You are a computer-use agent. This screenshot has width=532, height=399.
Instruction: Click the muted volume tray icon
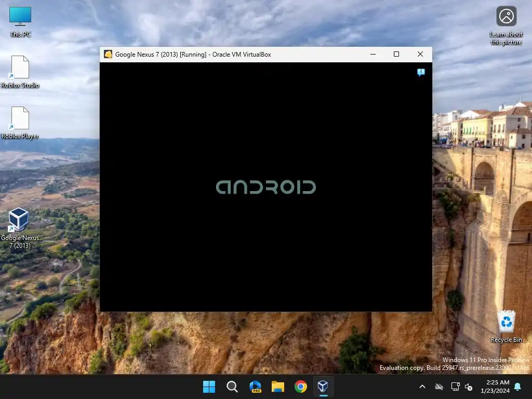469,387
